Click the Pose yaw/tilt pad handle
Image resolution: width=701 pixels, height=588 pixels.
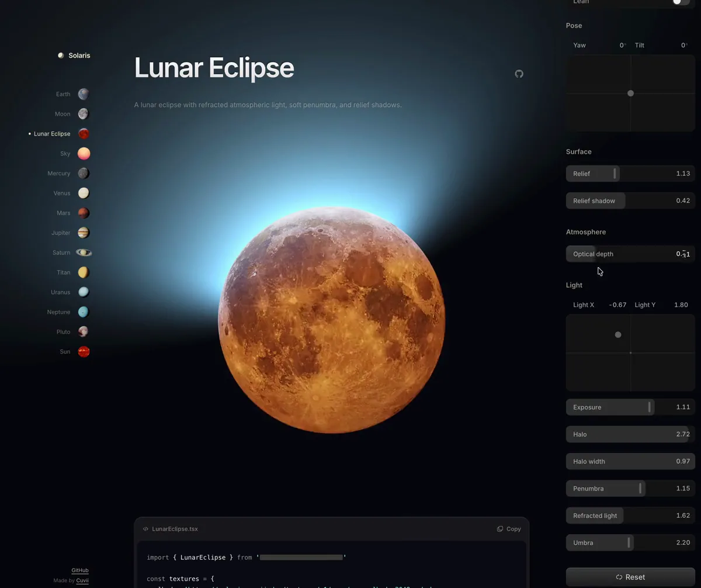pos(630,94)
